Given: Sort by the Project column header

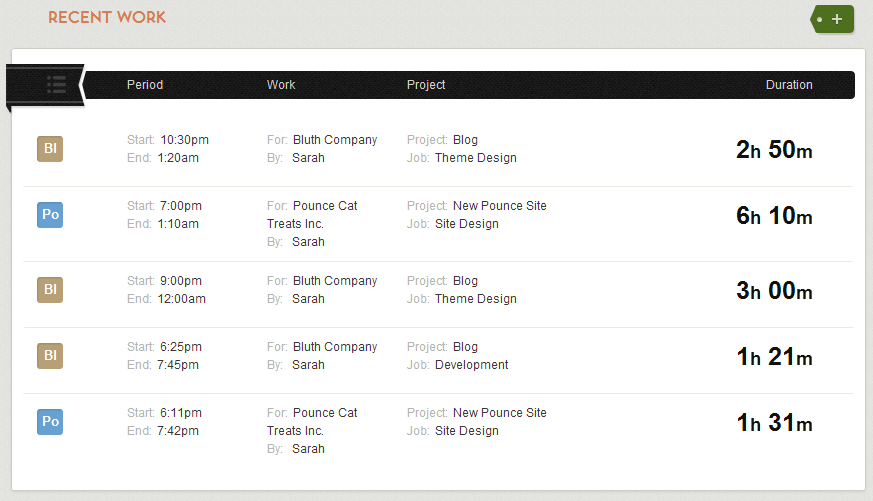Looking at the screenshot, I should (x=426, y=85).
